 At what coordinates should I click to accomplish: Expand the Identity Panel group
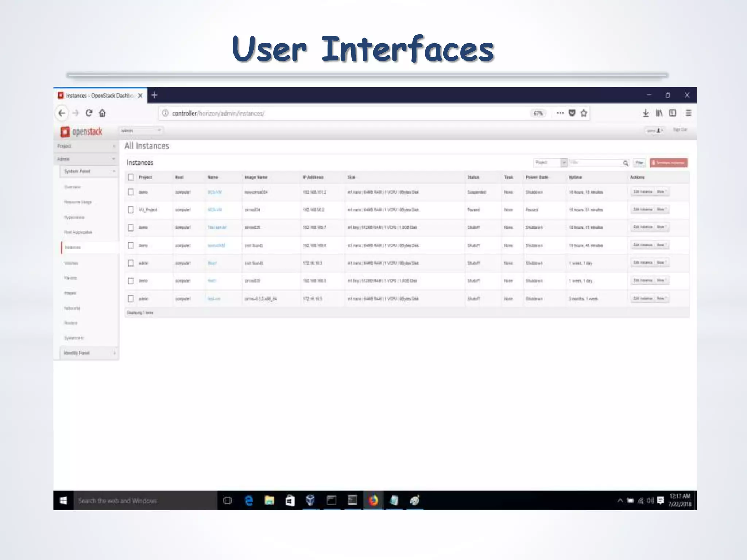[89, 353]
